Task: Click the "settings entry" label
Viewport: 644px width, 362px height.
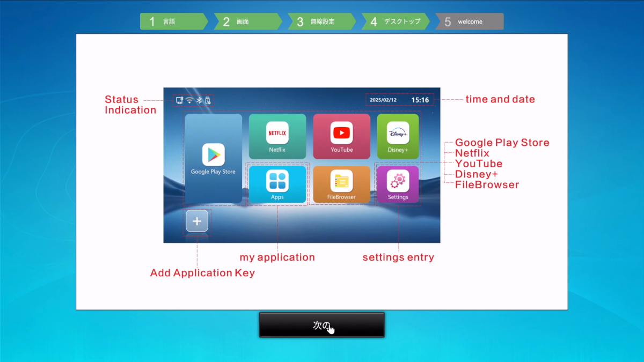Action: click(398, 257)
